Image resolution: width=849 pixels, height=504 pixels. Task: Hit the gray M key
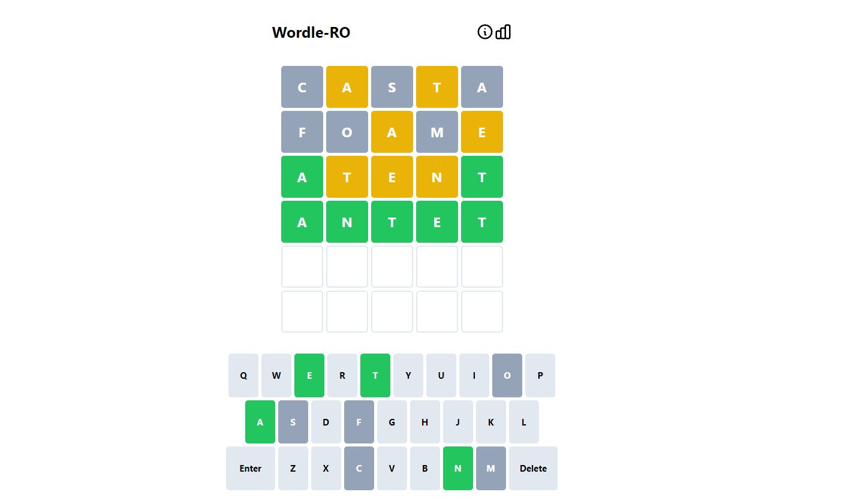click(x=491, y=468)
